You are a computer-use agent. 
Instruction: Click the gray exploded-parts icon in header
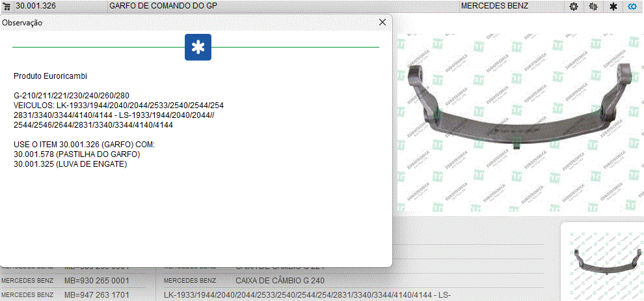[x=593, y=6]
